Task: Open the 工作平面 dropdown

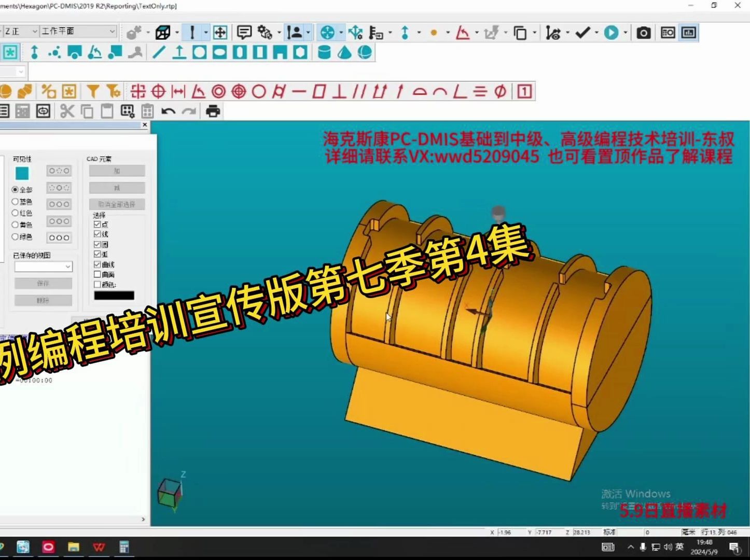Action: [79, 32]
